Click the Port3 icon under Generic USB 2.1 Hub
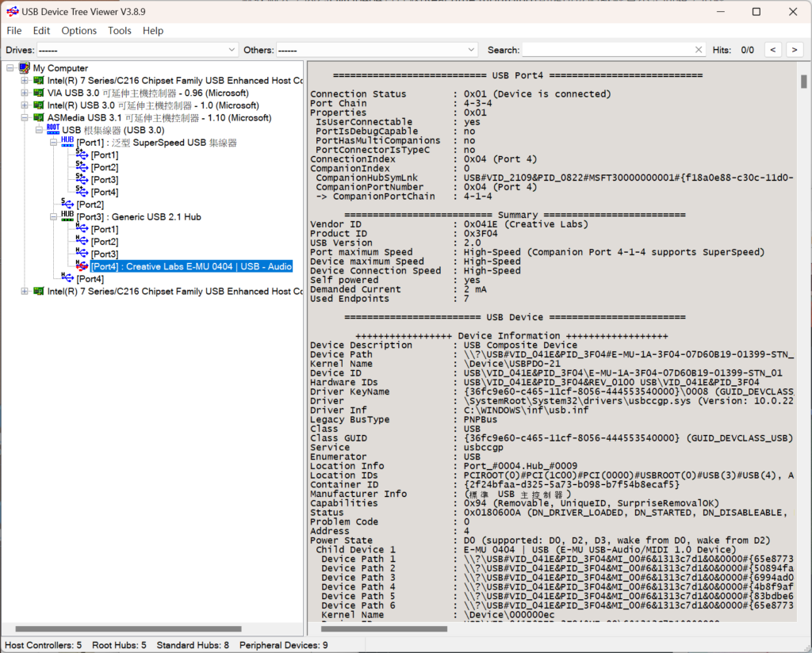This screenshot has width=812, height=653. point(82,254)
